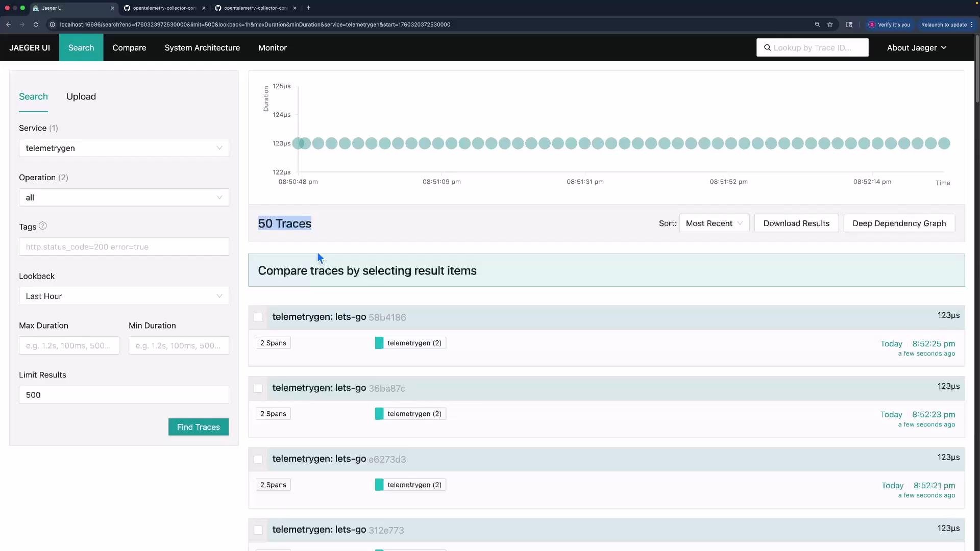The width and height of the screenshot is (980, 551).
Task: Click the site info icon beside the URL
Action: point(52,24)
